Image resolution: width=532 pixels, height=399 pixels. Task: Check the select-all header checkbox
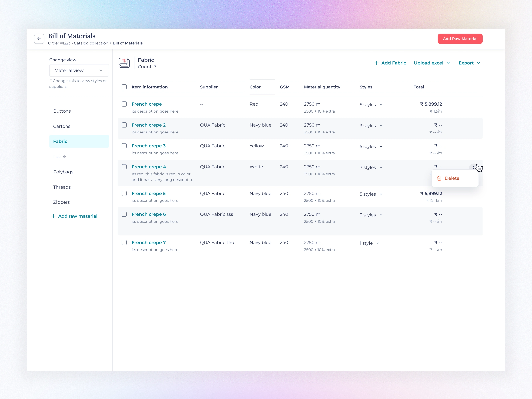pos(124,87)
